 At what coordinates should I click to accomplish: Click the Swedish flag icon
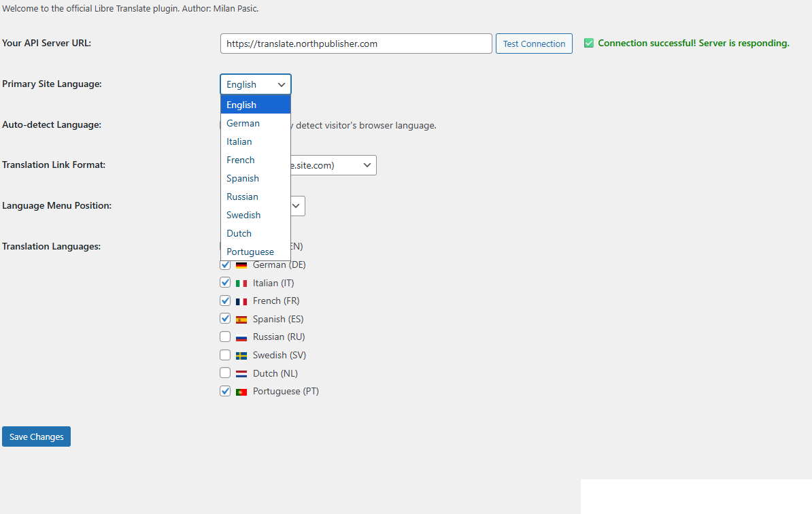coord(241,354)
